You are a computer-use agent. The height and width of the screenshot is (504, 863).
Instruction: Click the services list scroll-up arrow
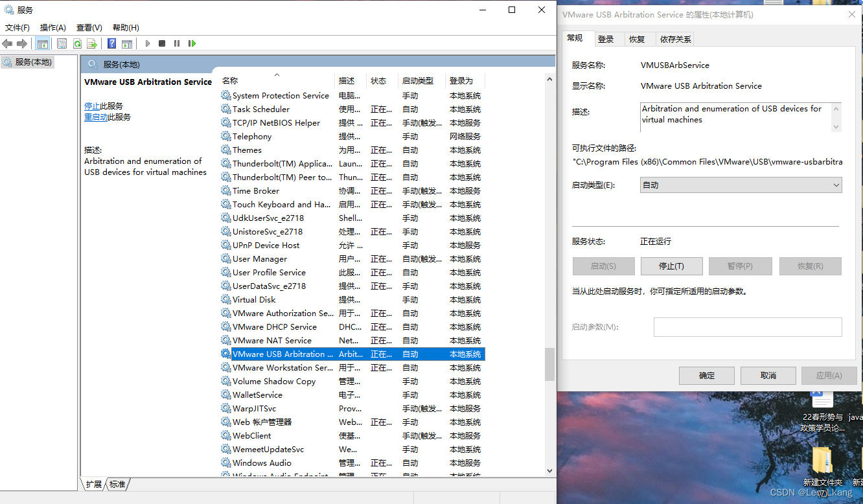[549, 79]
